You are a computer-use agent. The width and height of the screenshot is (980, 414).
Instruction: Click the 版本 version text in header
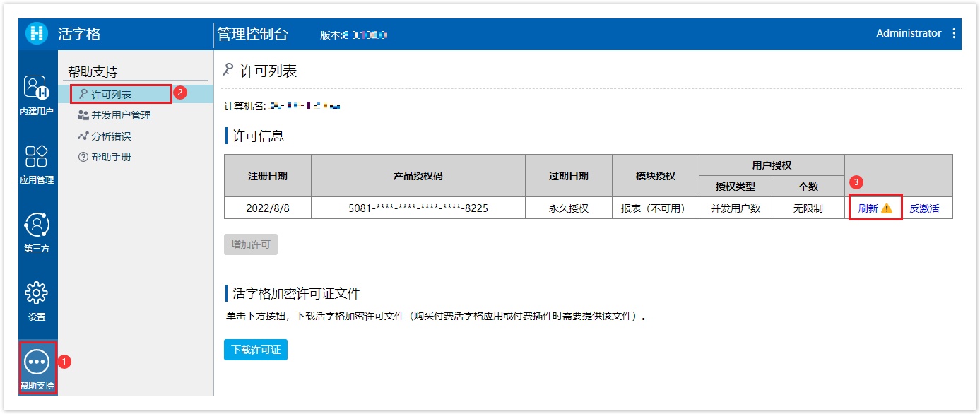(354, 35)
